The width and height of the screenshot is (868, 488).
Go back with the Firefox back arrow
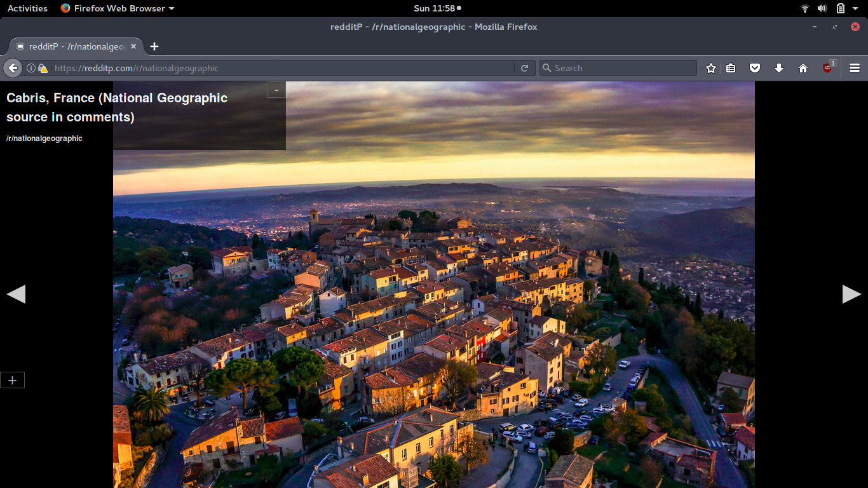click(x=13, y=68)
